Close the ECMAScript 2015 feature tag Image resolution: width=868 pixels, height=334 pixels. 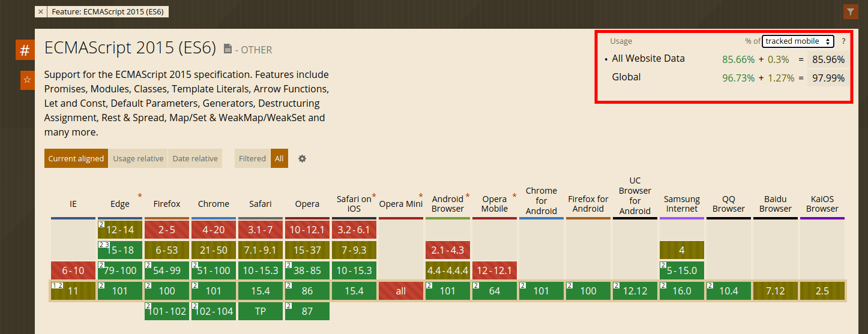pos(40,11)
